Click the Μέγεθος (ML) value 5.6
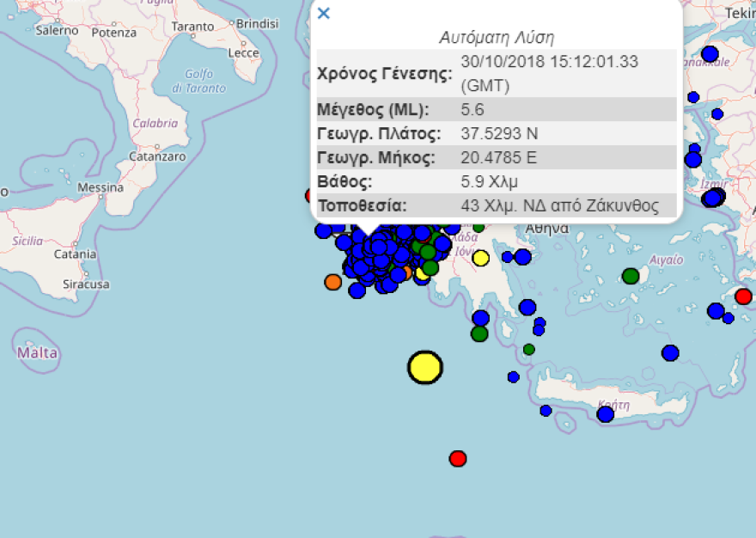 click(x=472, y=109)
